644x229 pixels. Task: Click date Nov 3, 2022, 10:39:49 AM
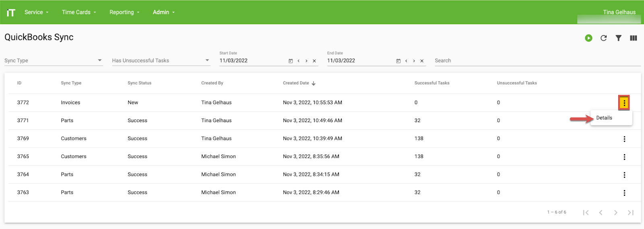coord(312,138)
